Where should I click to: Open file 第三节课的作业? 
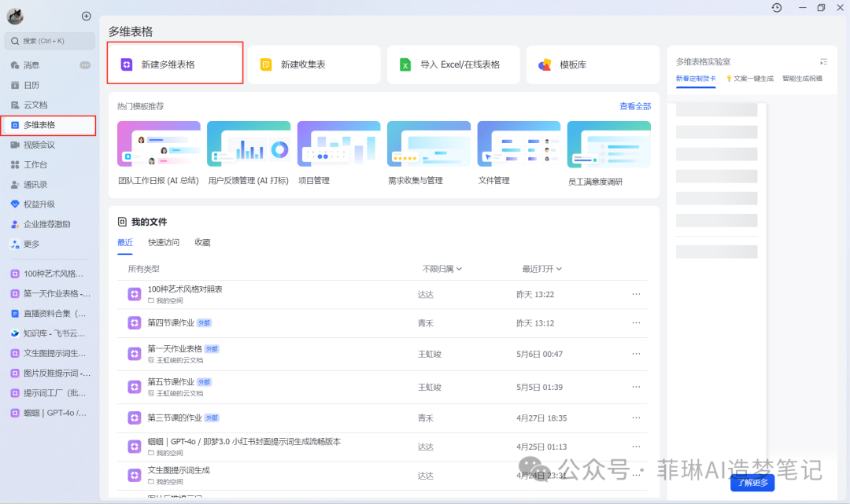tap(175, 418)
